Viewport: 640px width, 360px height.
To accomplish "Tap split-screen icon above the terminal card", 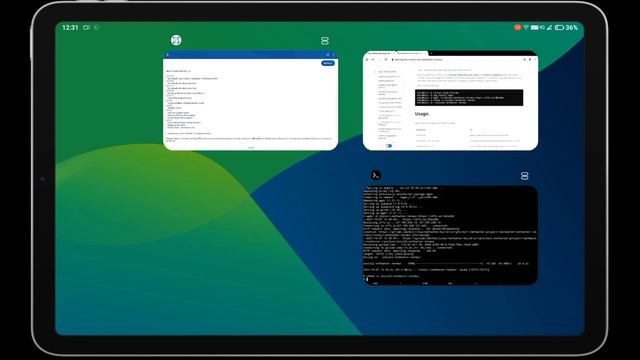I will coord(524,176).
